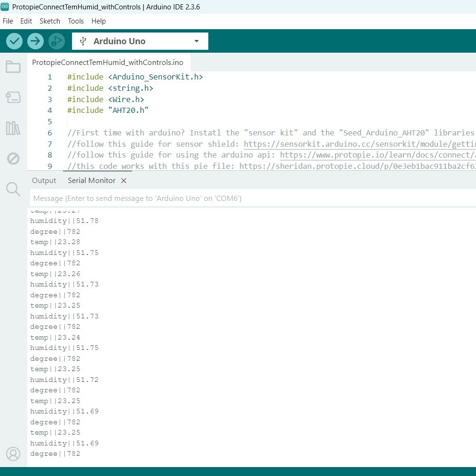Open the Sketch menu
Viewport: 476px width, 476px height.
(49, 21)
